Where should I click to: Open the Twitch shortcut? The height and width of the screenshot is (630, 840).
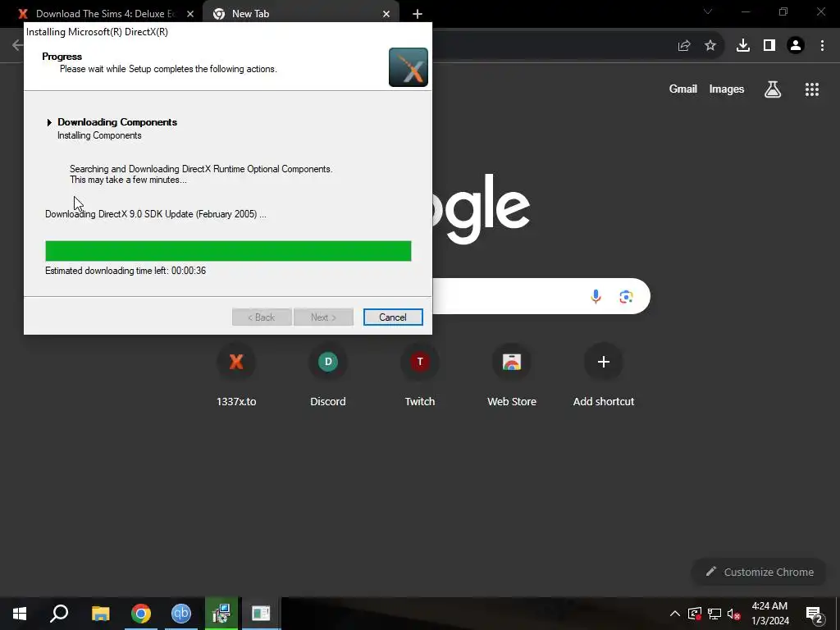(420, 376)
